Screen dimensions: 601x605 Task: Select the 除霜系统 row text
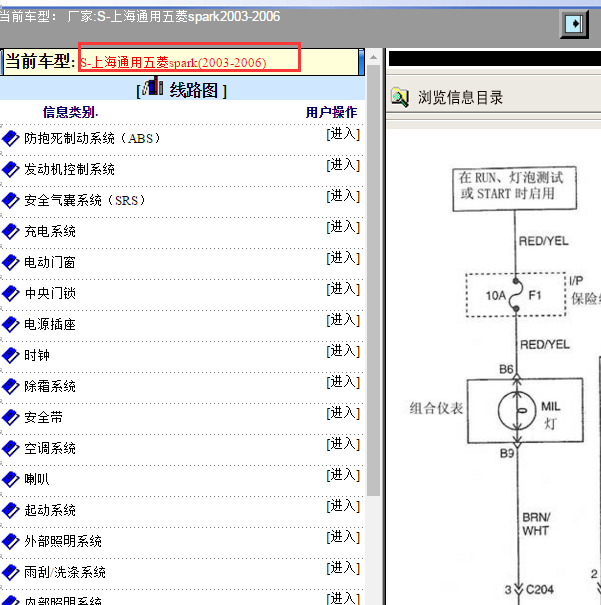[x=50, y=386]
